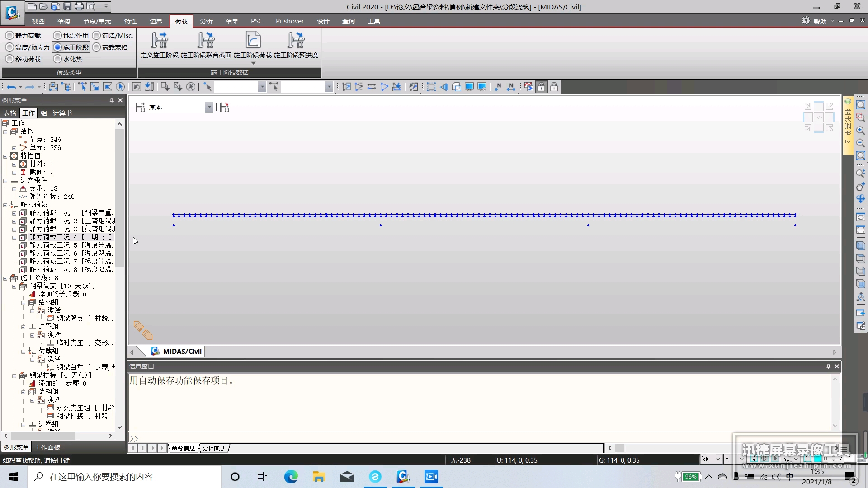868x488 pixels.
Task: Click the zoom out magnifier on right toolbar
Action: coord(861,143)
